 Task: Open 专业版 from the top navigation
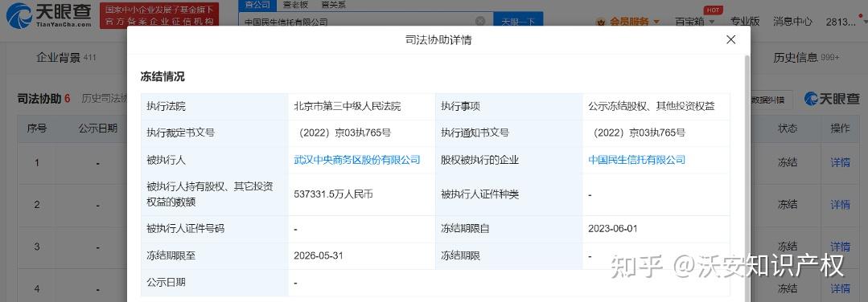(745, 22)
